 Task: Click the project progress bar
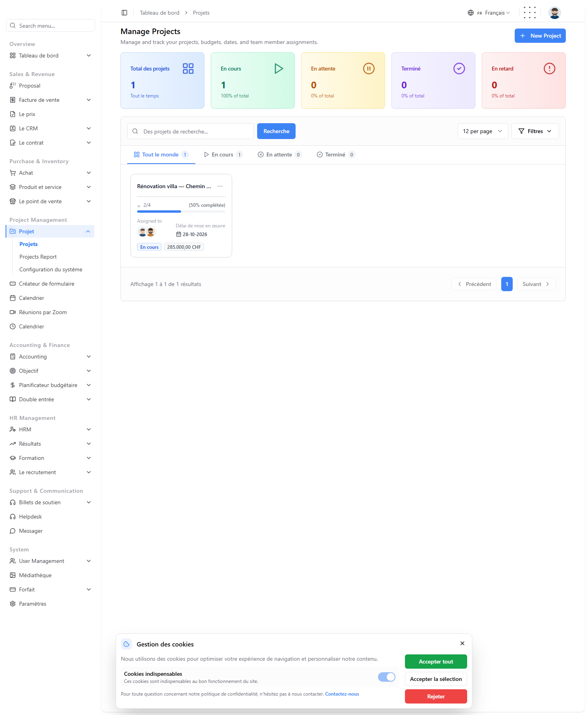pos(181,212)
